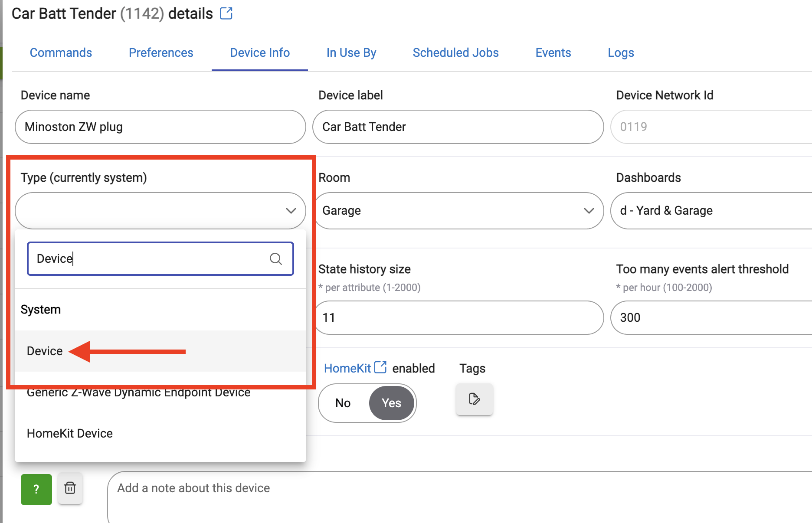Click the search magnifier icon in Type filter
Screen dimensions: 812x523
275,259
